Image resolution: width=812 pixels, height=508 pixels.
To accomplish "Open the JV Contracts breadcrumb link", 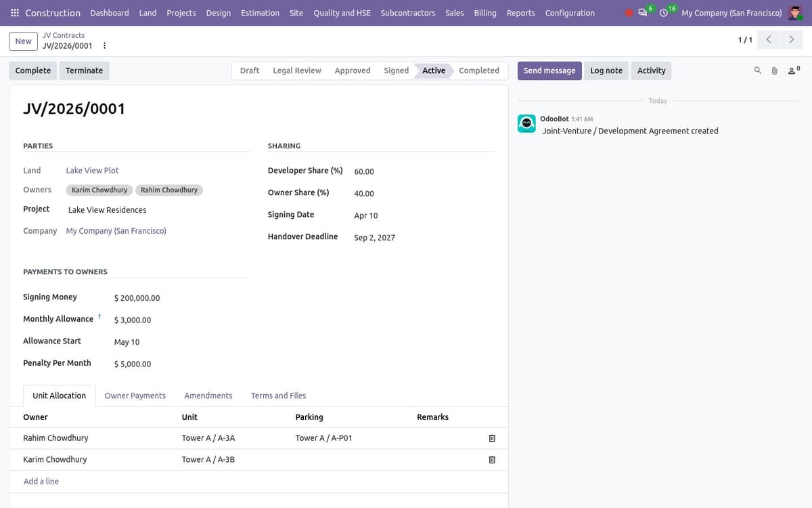I will pos(64,35).
